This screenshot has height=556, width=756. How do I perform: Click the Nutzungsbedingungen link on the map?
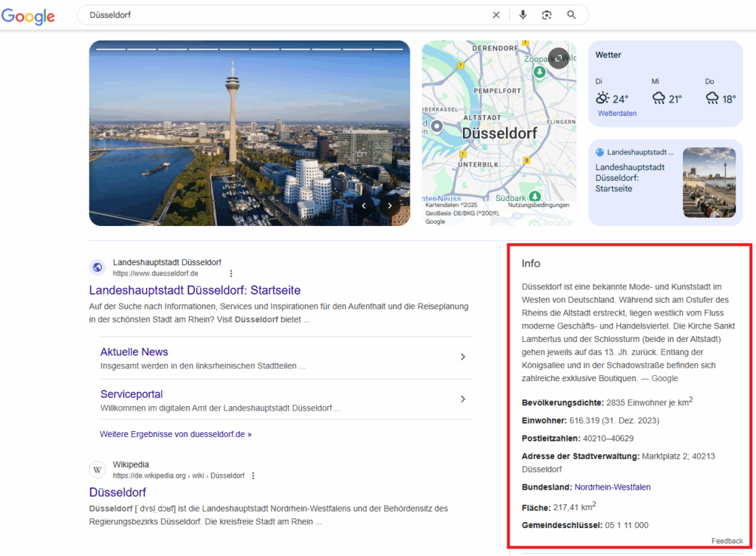[538, 205]
